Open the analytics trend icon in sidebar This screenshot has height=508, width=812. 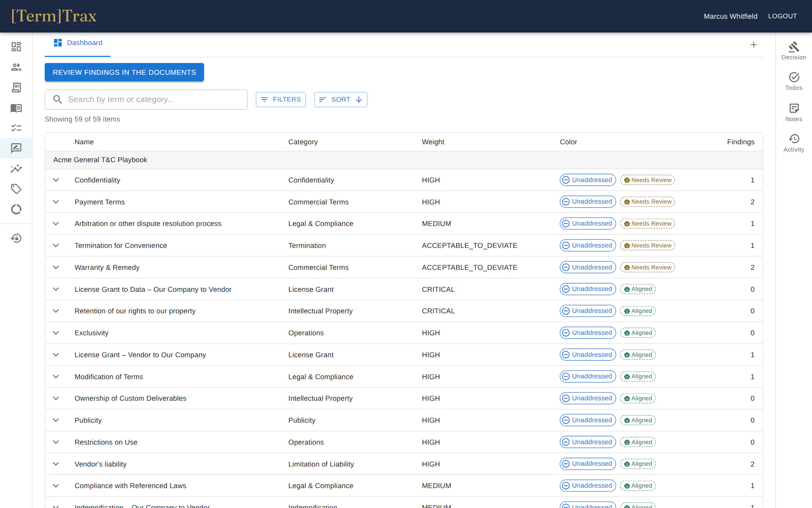16,169
